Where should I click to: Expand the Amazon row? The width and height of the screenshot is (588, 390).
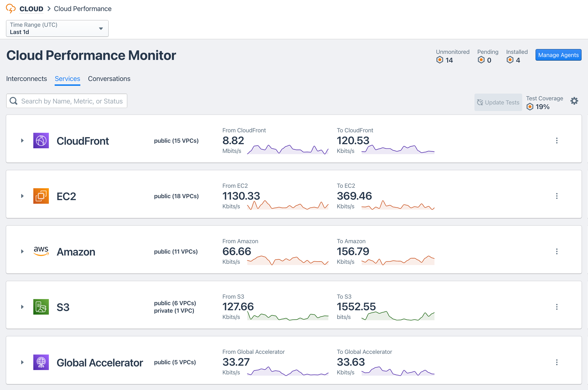22,251
